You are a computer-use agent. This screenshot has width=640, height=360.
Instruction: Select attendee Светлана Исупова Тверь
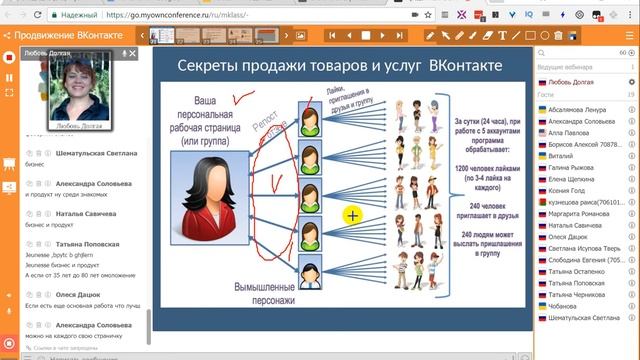point(584,249)
